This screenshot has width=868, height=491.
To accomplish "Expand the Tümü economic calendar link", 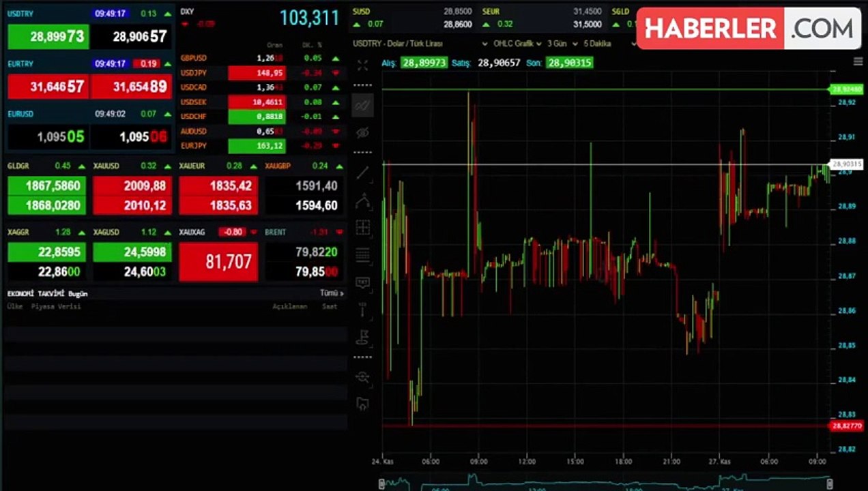I will (332, 293).
